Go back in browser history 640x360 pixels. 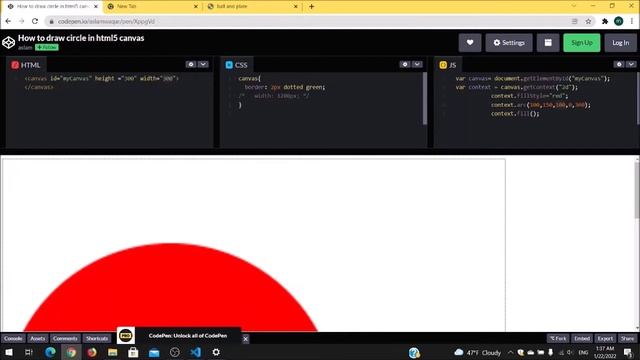[x=8, y=21]
